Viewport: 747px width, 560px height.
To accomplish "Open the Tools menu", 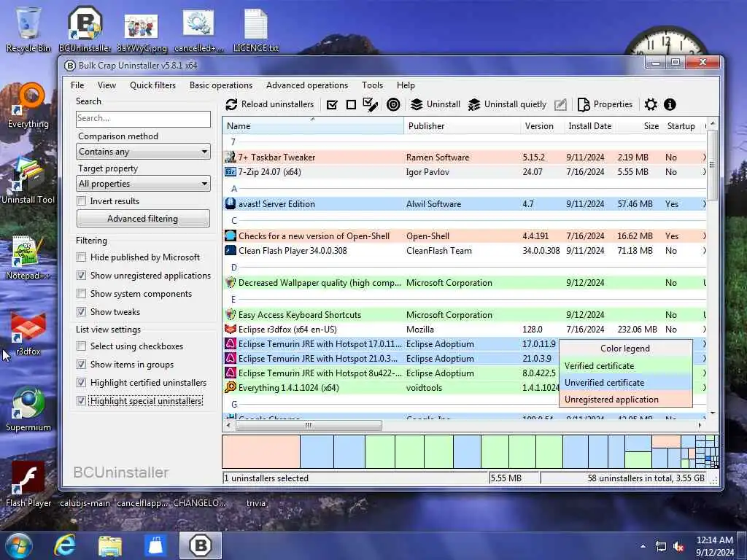I will 372,85.
